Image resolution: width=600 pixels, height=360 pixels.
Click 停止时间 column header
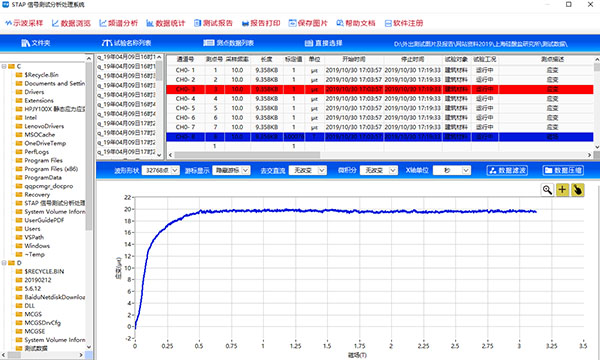tap(412, 59)
